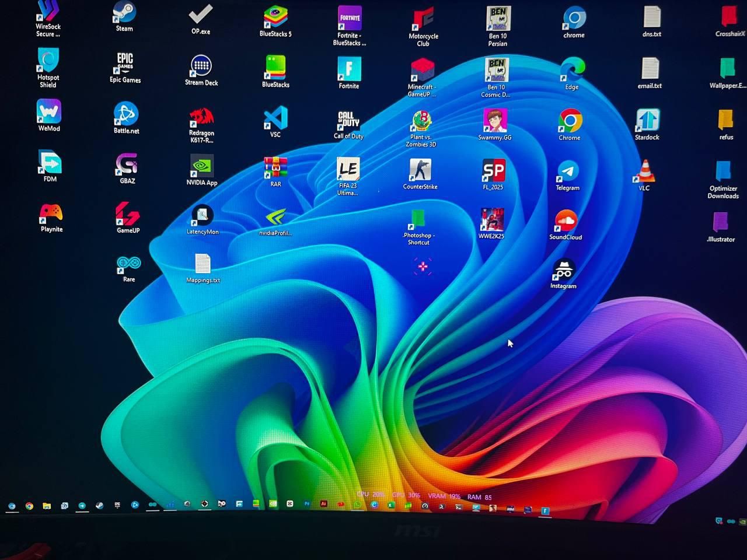Screen dimensions: 747x560
Task: Open File Explorer in the taskbar
Action: 47,506
